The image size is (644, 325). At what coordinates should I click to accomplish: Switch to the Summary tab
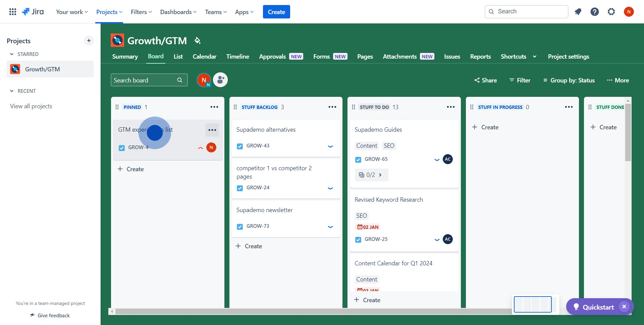[x=125, y=57]
